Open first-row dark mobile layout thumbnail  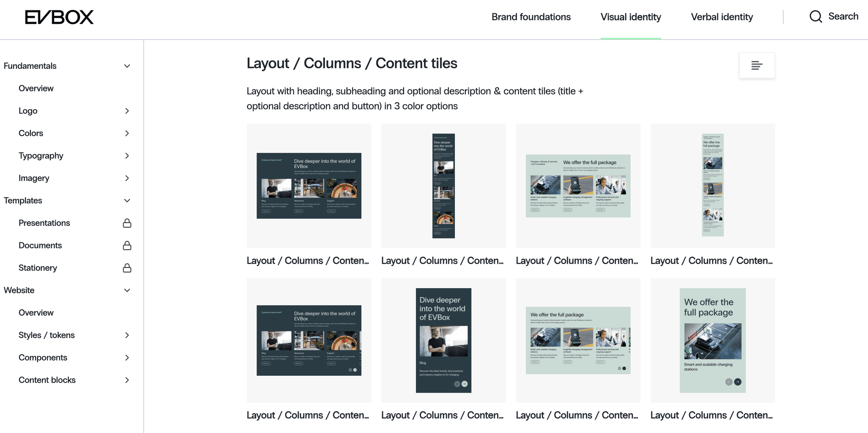pyautogui.click(x=443, y=186)
